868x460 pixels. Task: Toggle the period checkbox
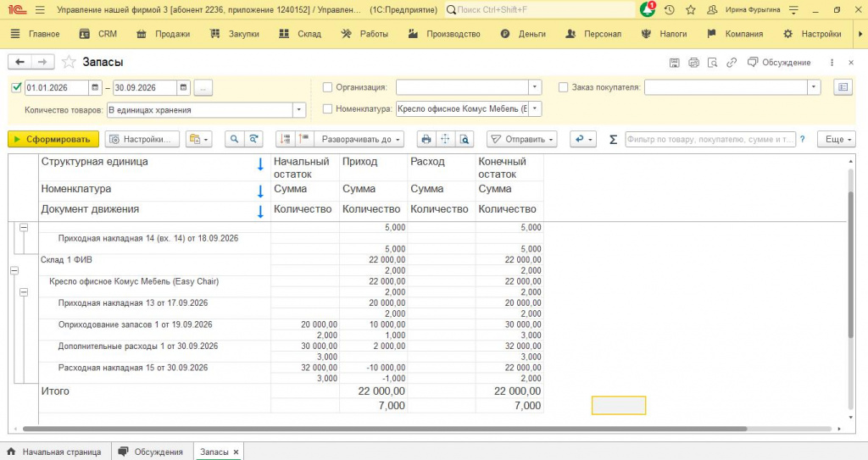tap(17, 87)
